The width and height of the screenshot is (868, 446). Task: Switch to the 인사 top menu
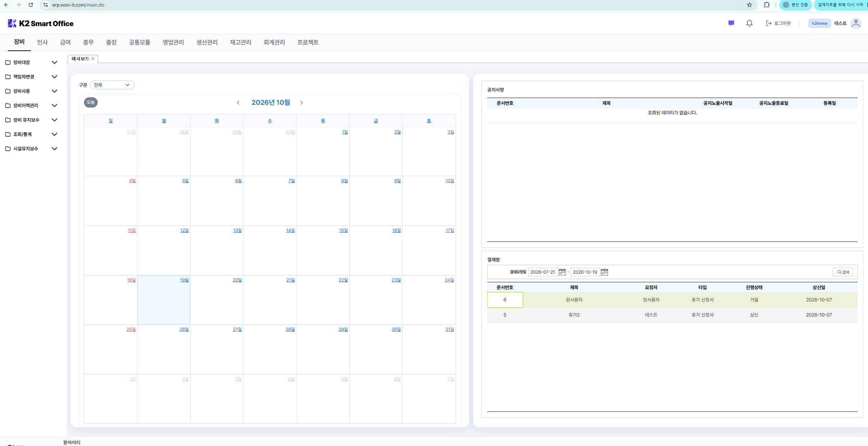42,42
